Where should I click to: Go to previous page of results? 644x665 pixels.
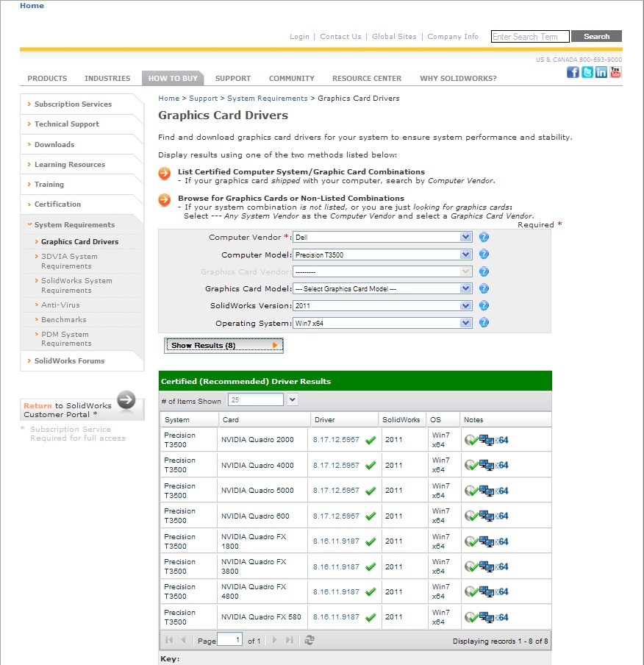pos(183,640)
